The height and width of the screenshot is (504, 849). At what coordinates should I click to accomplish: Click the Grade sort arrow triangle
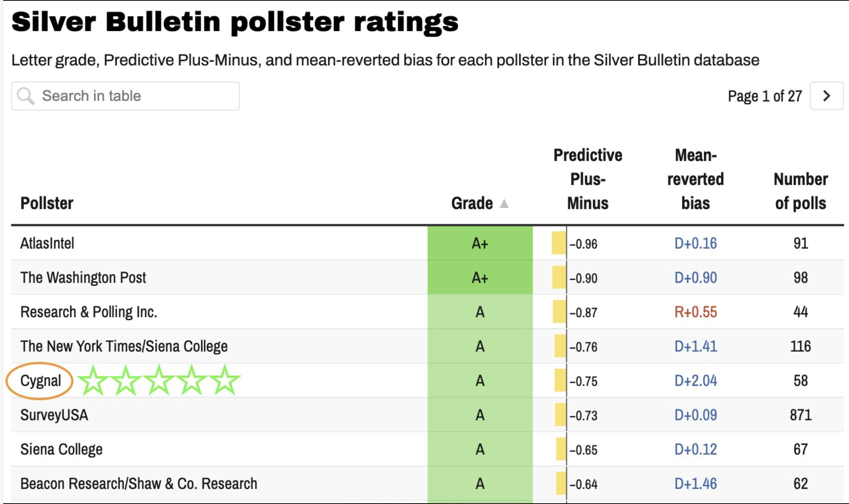pyautogui.click(x=504, y=203)
